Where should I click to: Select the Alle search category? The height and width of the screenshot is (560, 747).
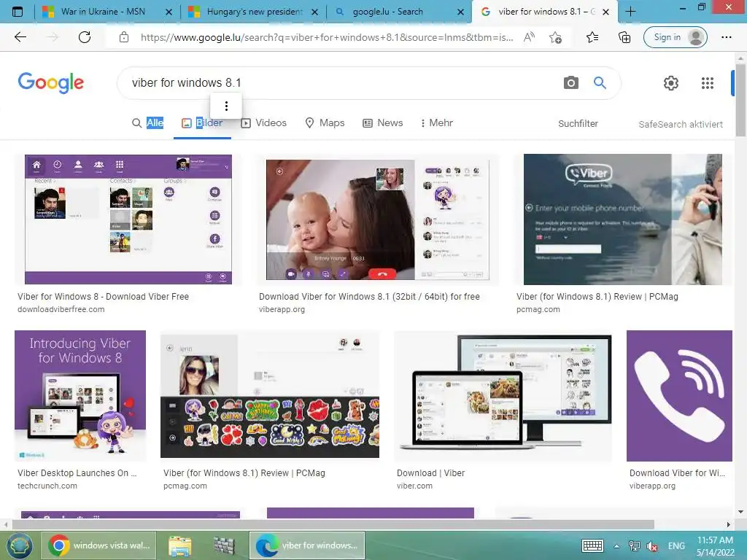(147, 122)
